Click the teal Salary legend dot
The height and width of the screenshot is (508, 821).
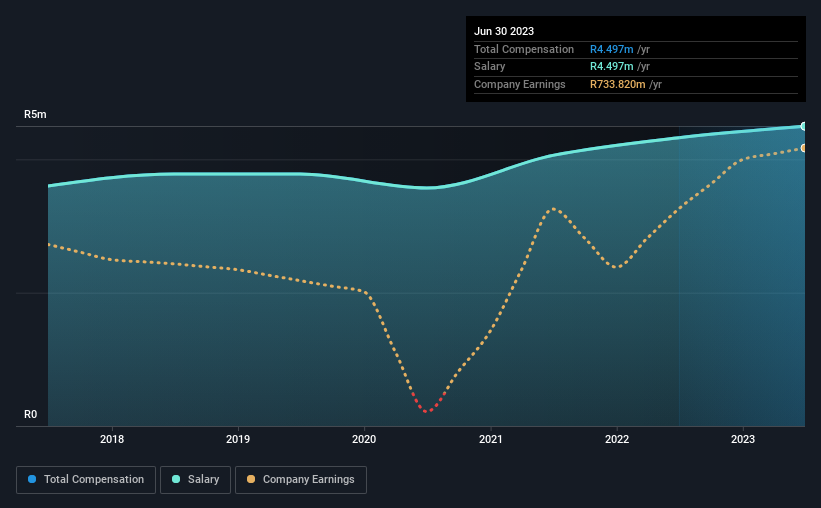tap(176, 479)
